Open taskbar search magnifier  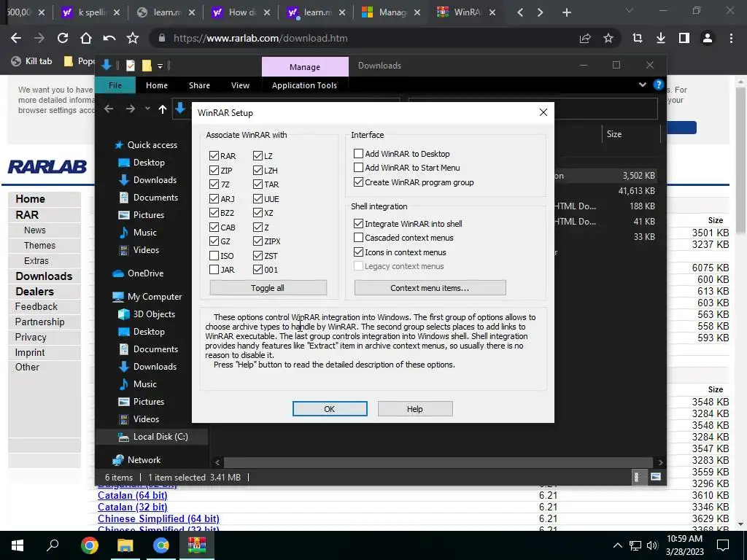point(53,545)
